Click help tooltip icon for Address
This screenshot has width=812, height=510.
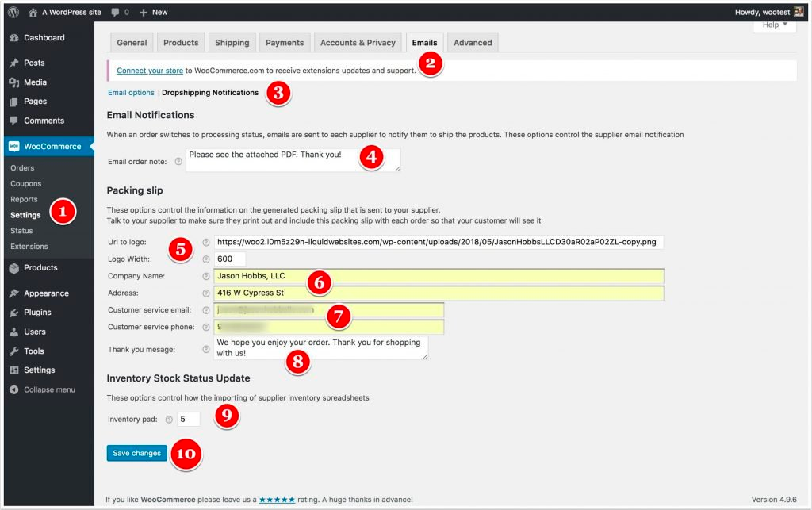(x=206, y=293)
